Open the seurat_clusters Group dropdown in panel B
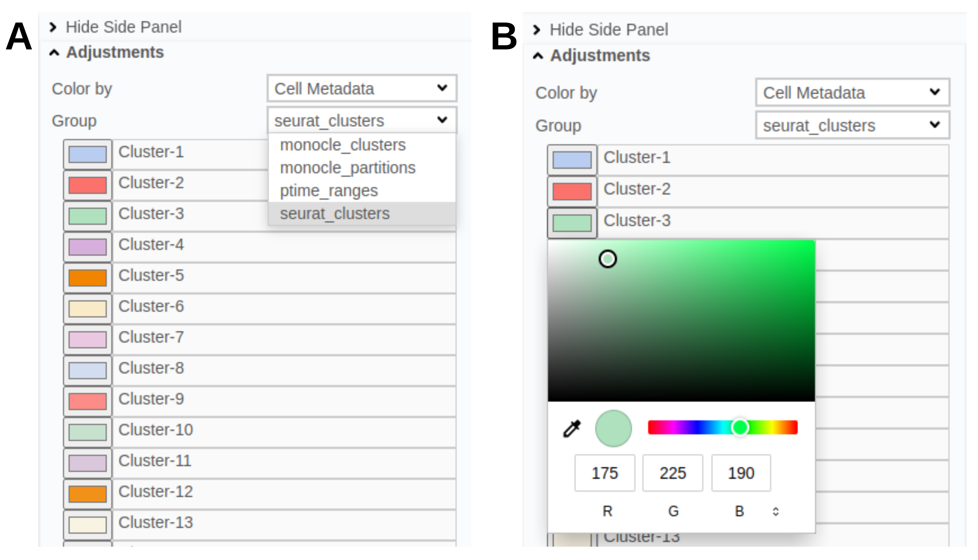This screenshot has width=978, height=560. 852,126
